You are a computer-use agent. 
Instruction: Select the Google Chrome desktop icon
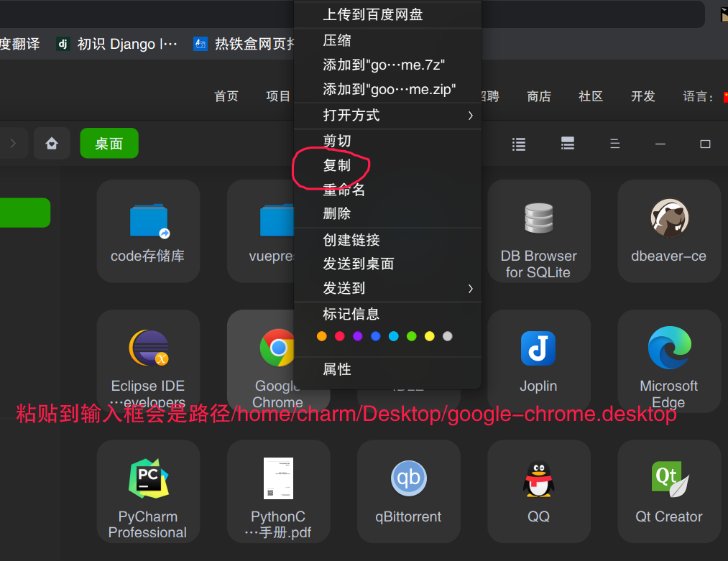[x=277, y=348]
